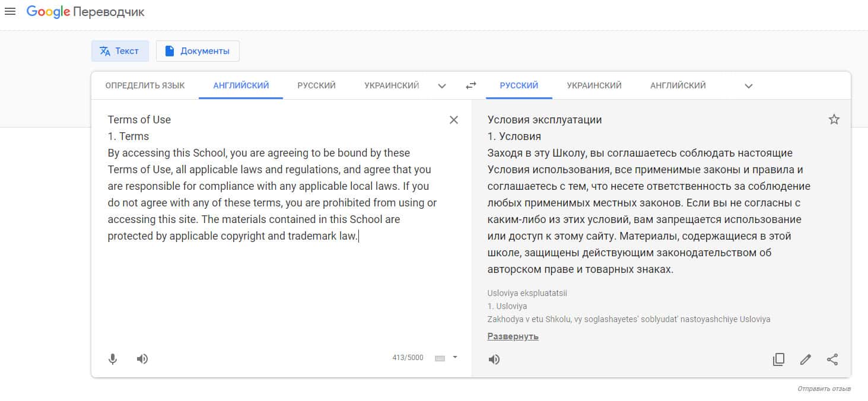The image size is (868, 401).
Task: Select Русский as source language
Action: [316, 85]
